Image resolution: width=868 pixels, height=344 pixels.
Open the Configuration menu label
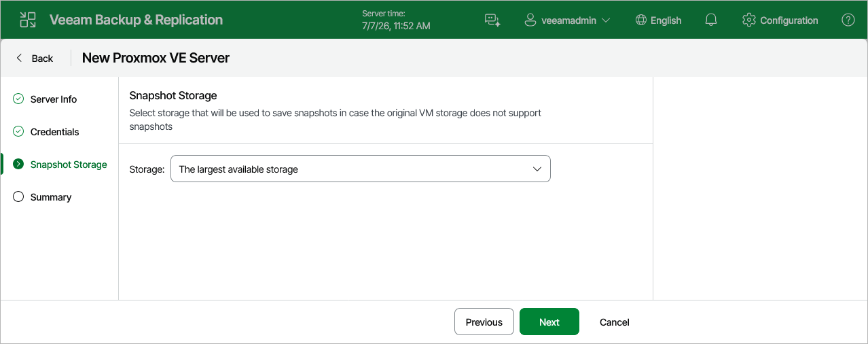point(789,20)
